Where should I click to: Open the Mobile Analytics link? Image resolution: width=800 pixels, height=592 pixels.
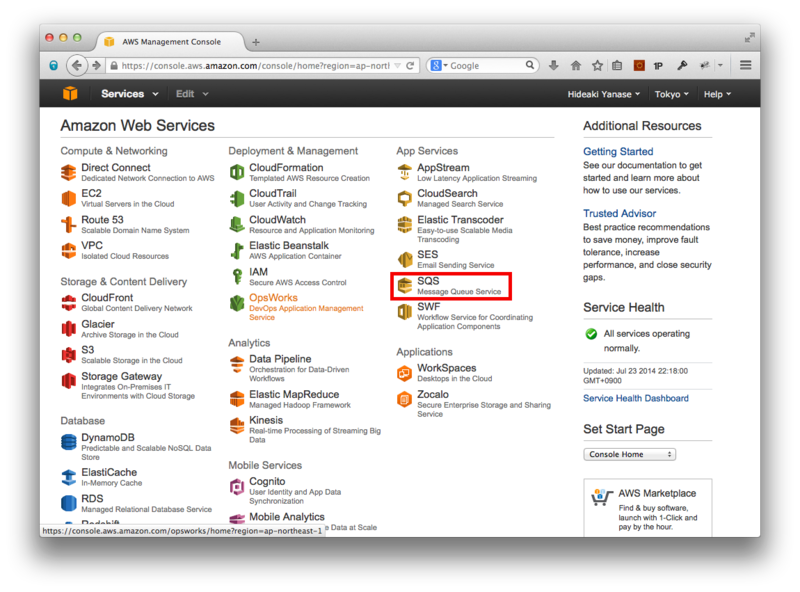pyautogui.click(x=287, y=516)
